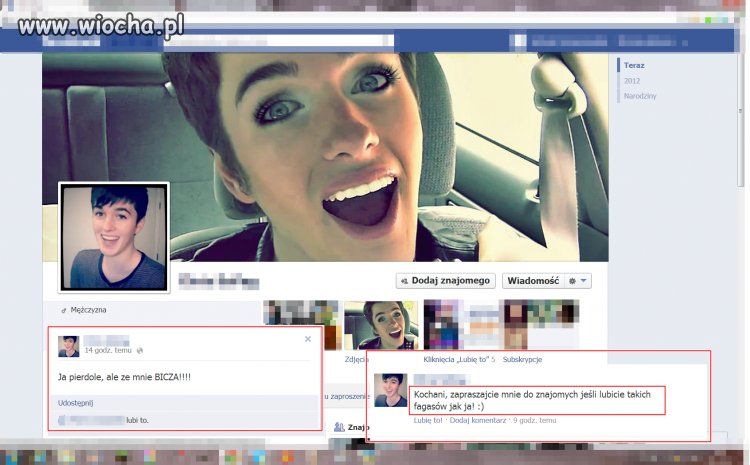The image size is (750, 465).
Task: Click Dodaj komentarz under the Kochani post
Action: 478,420
